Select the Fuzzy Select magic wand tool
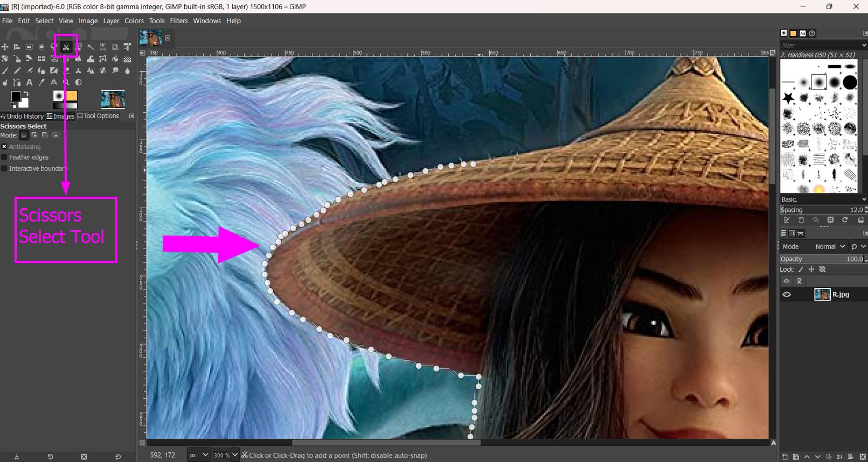The image size is (868, 462). pyautogui.click(x=91, y=47)
